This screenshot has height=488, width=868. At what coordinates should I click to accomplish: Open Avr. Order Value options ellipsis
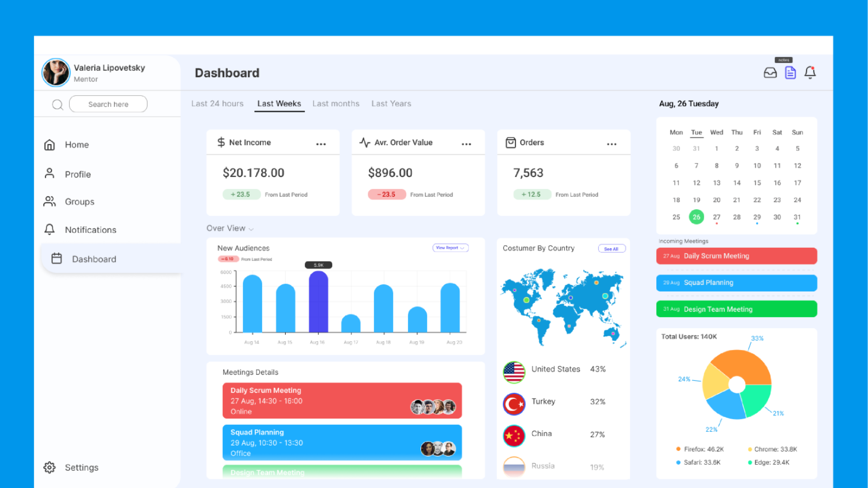pyautogui.click(x=466, y=144)
